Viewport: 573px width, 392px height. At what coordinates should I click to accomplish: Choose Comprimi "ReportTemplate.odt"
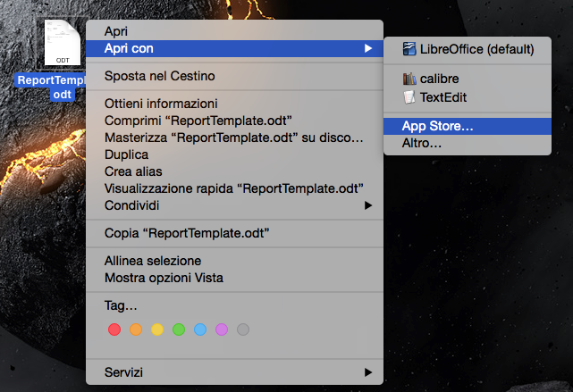click(234, 121)
